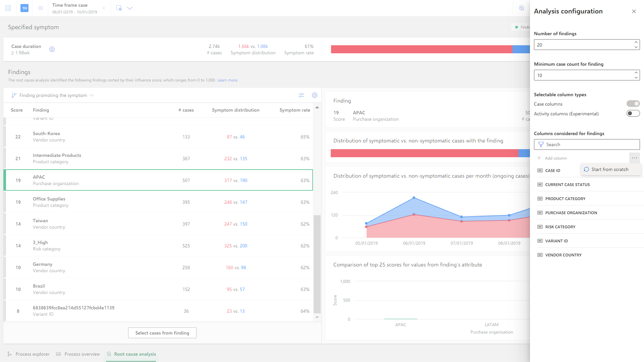Open findings table settings gear

coord(315,95)
